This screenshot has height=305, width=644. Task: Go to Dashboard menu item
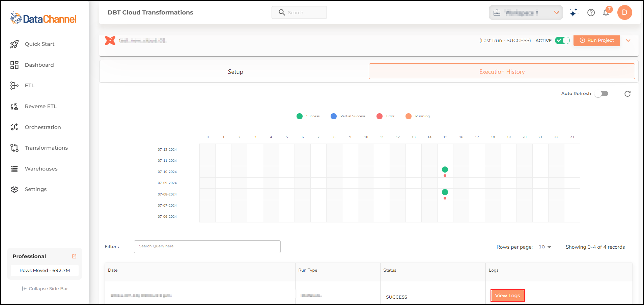[x=39, y=65]
